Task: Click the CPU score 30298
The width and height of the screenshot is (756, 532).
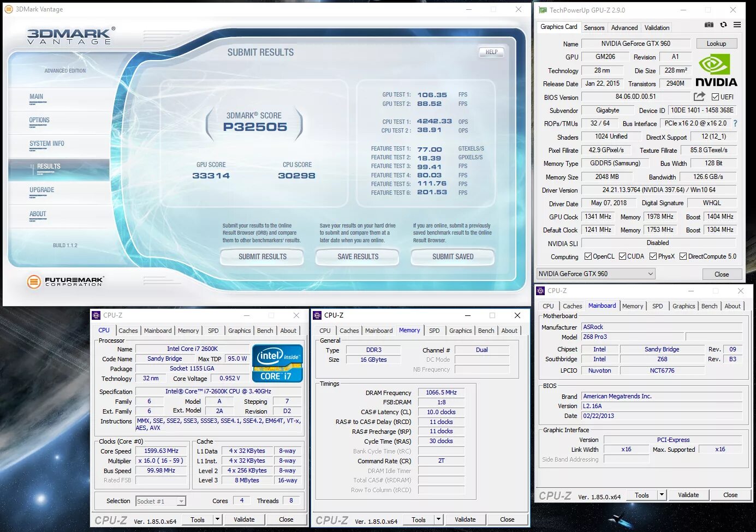Action: click(296, 176)
